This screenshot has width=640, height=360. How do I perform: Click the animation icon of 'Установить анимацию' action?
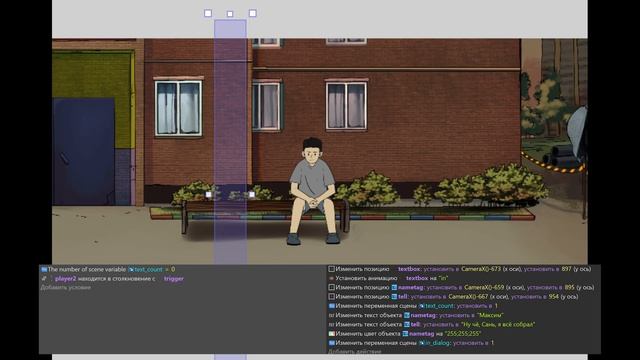click(x=331, y=278)
